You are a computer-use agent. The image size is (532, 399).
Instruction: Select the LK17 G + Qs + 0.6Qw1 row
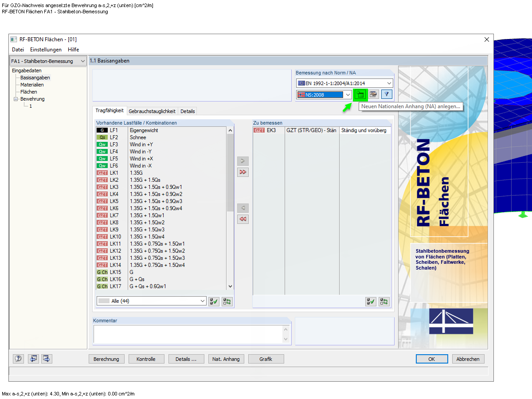coord(161,286)
